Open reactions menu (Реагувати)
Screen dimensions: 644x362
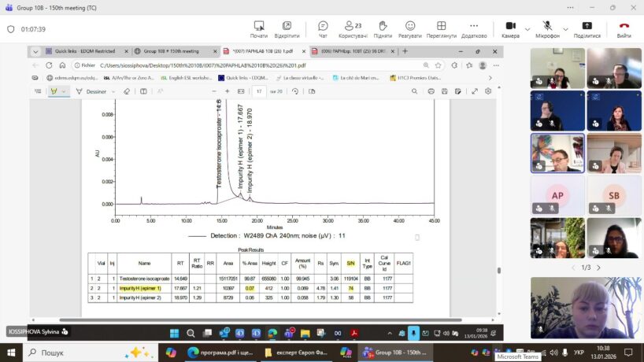[409, 29]
